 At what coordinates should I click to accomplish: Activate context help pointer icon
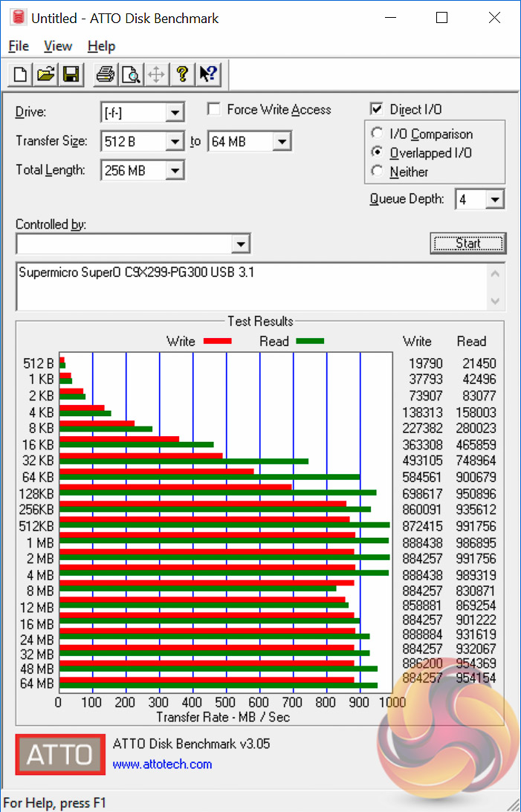[209, 74]
